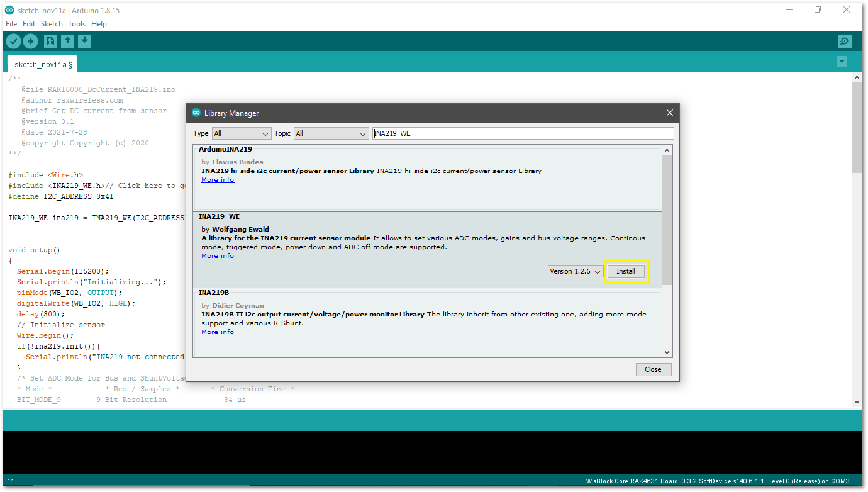Click the Upload arrow toolbar icon
Image resolution: width=868 pixels, height=492 pixels.
(x=31, y=42)
